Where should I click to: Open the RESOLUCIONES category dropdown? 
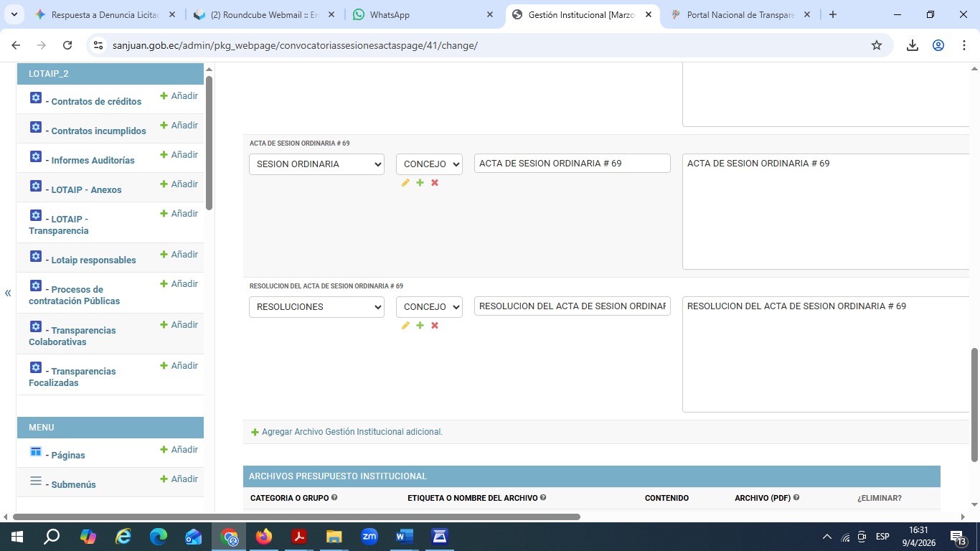pyautogui.click(x=316, y=307)
